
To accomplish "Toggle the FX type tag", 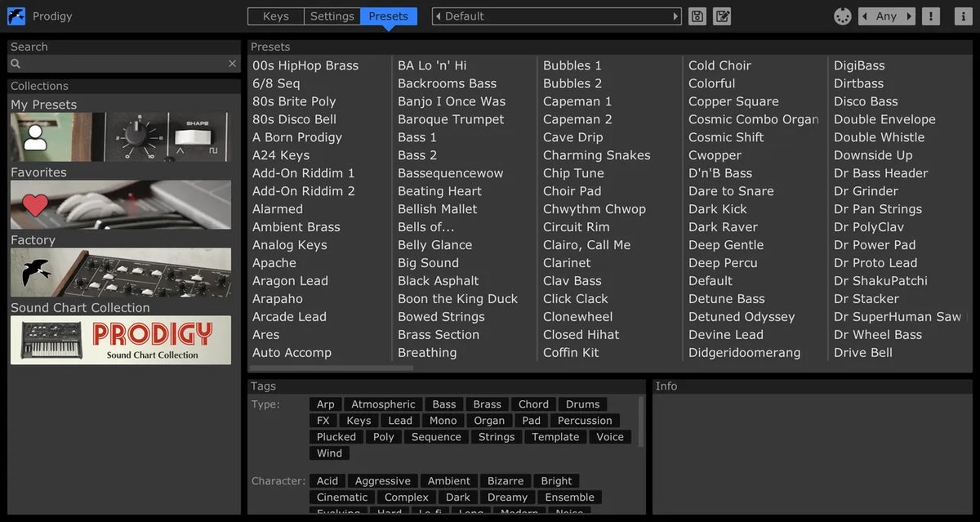I will tap(323, 421).
